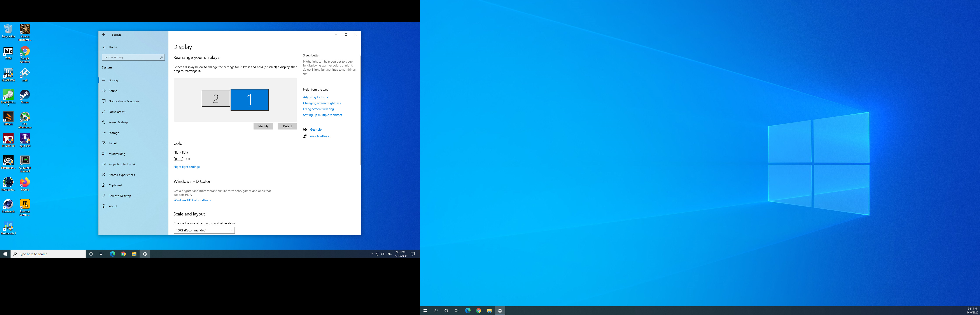
Task: Click the magnifier search icon on second taskbar
Action: 436,311
